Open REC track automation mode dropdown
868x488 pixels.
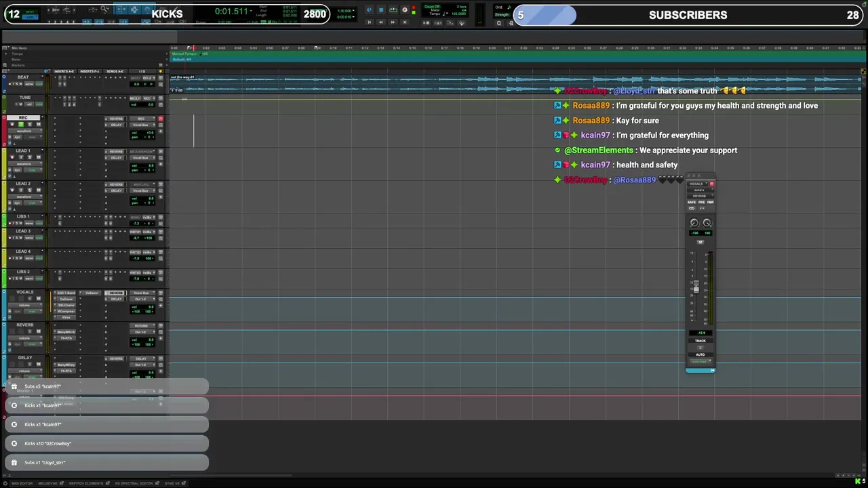[33, 137]
